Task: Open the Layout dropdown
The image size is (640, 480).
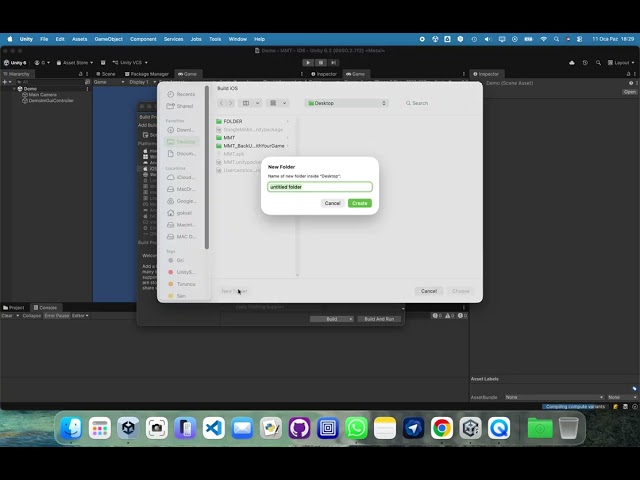Action: point(621,62)
